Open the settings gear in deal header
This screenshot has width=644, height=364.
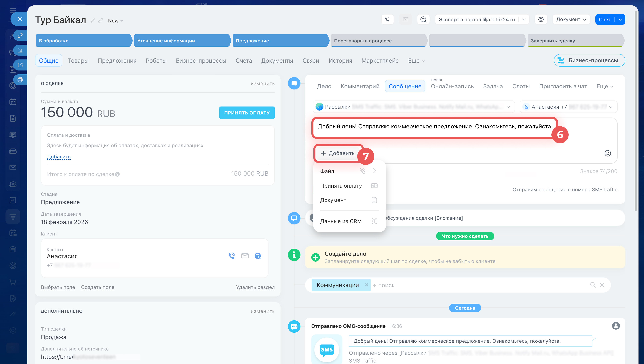(x=541, y=19)
